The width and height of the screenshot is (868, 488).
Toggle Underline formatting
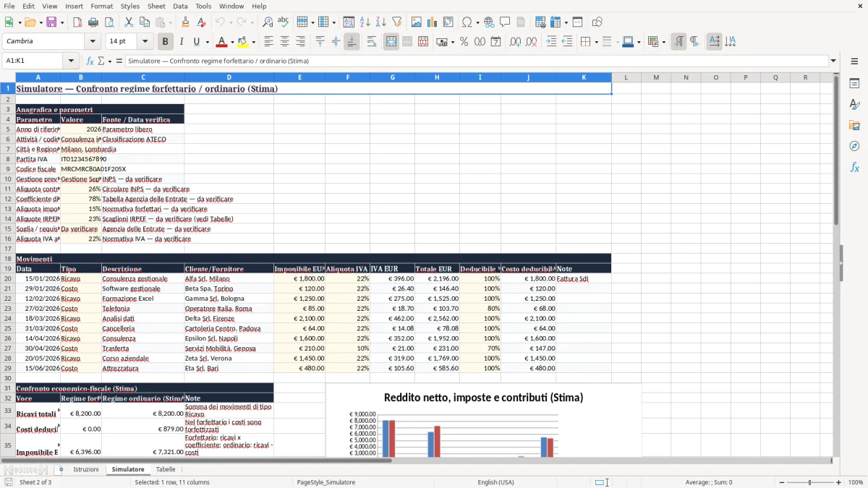click(196, 42)
